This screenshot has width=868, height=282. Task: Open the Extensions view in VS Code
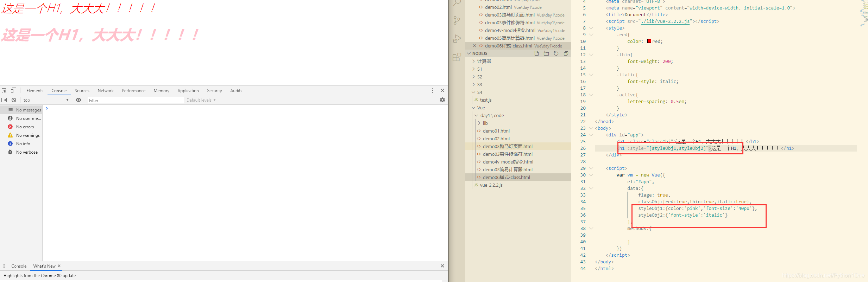tap(457, 57)
